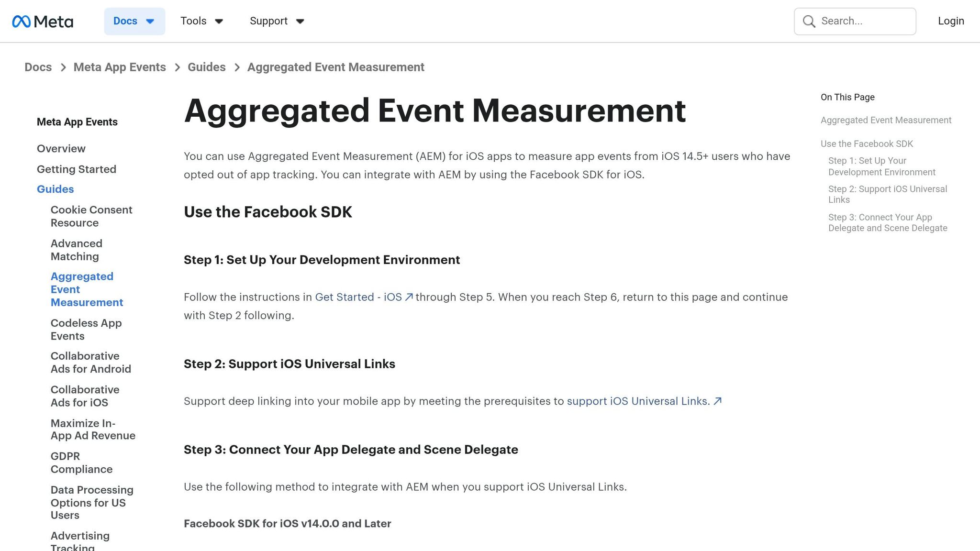Click Step 2: Support iOS Universal Links heading
This screenshot has width=980, height=551.
point(290,364)
